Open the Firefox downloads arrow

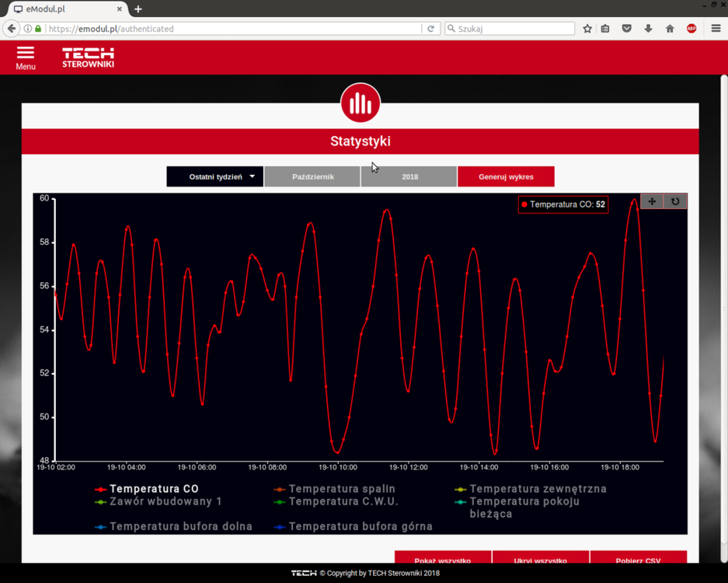point(648,29)
